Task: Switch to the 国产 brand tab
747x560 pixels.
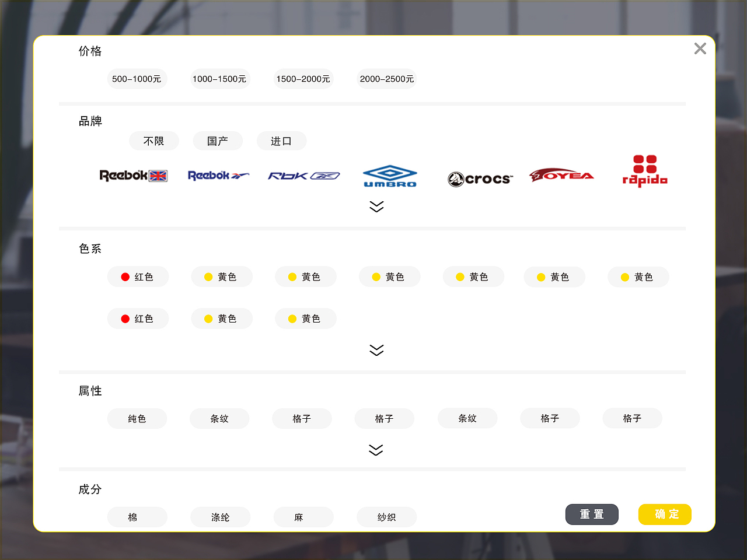Action: click(218, 141)
